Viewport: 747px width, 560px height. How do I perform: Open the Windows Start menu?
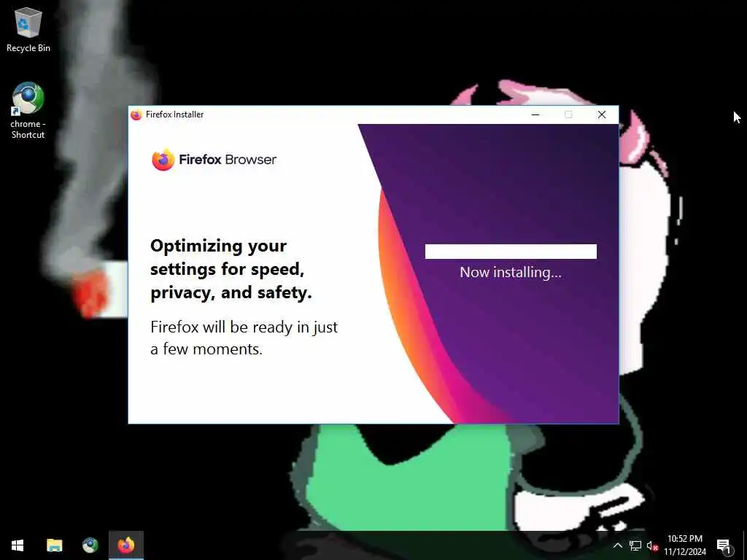(18, 545)
